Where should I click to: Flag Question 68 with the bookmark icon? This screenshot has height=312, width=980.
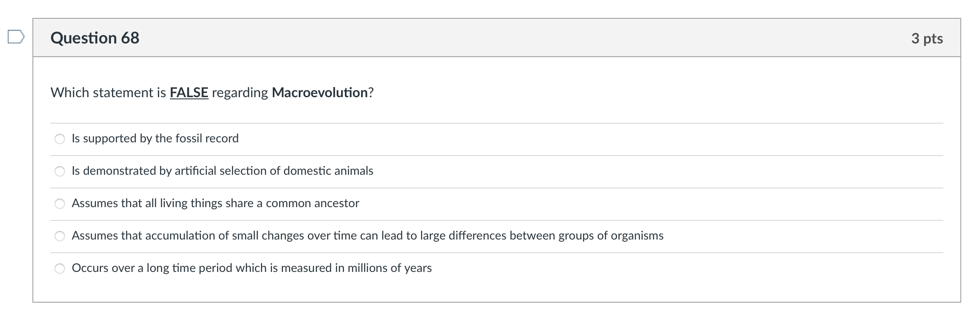click(16, 37)
